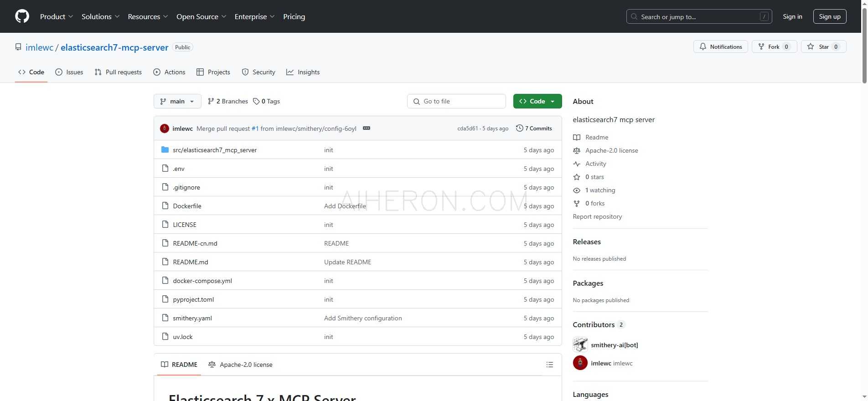Click the .gitignore file icon
Screen dimensions: 868x401
(165, 187)
